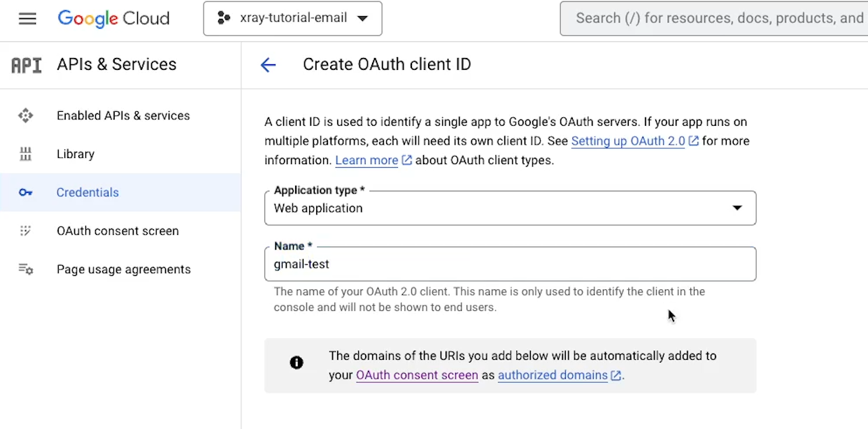
Task: Click the Library icon in sidebar
Action: (x=26, y=154)
